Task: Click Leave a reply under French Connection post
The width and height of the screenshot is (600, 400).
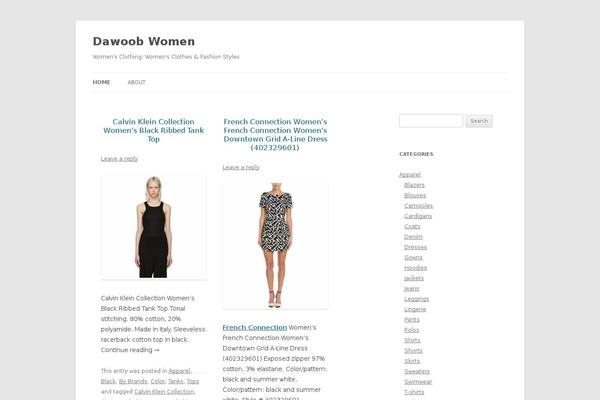Action: 241,167
